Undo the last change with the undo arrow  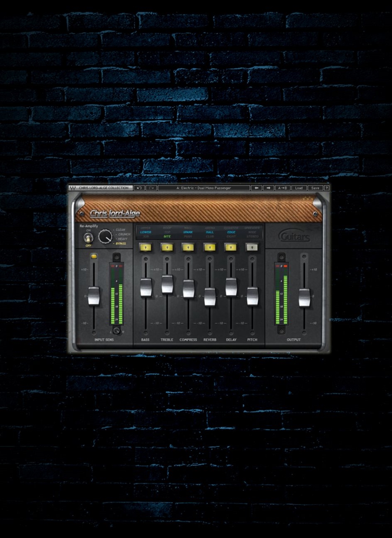pyautogui.click(x=140, y=188)
